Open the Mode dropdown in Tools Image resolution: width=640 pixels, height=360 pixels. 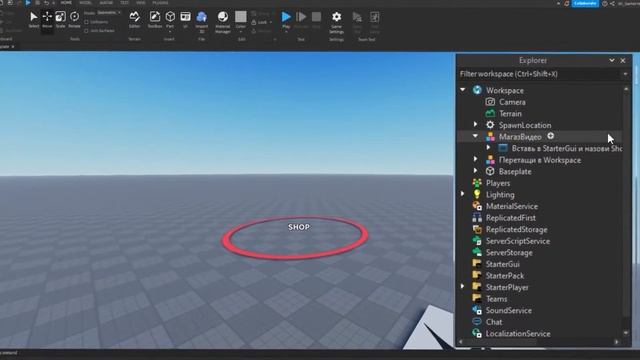[x=109, y=13]
